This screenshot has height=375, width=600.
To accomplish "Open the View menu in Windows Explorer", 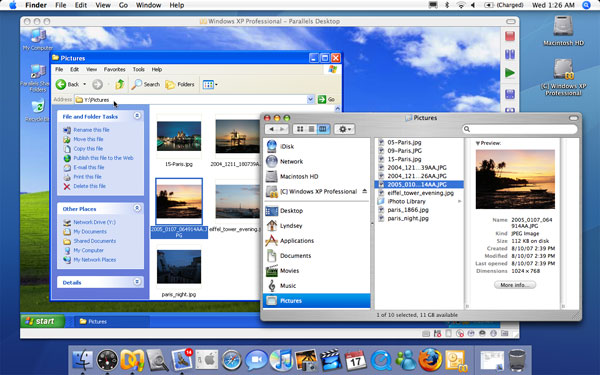I will (x=91, y=69).
